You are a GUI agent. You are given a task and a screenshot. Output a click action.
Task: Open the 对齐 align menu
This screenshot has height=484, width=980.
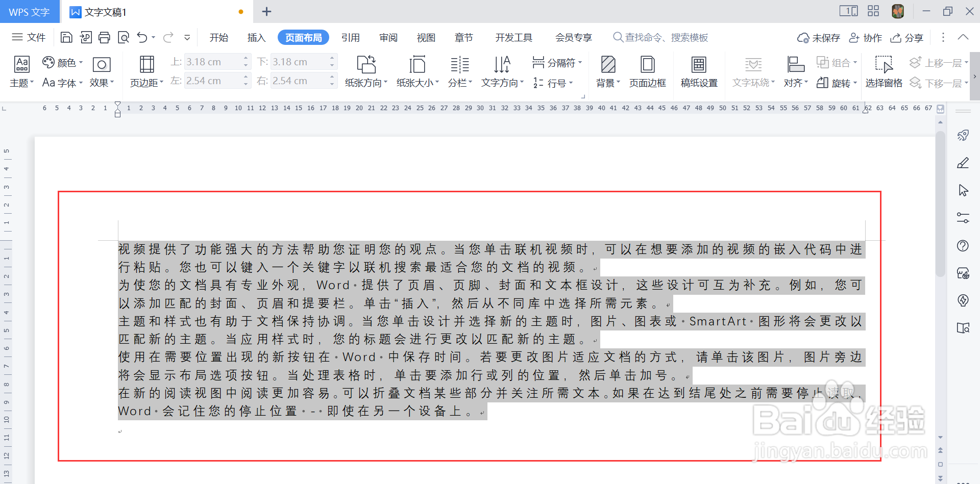[796, 71]
